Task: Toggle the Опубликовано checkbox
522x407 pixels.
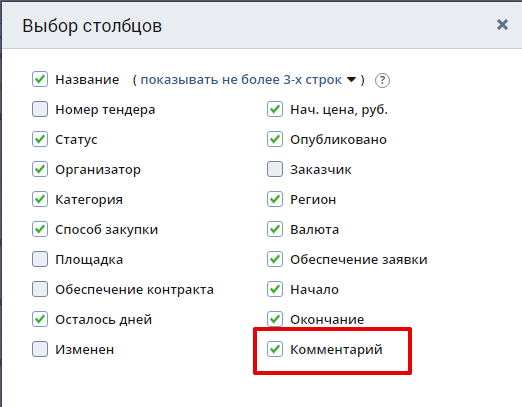Action: click(275, 139)
